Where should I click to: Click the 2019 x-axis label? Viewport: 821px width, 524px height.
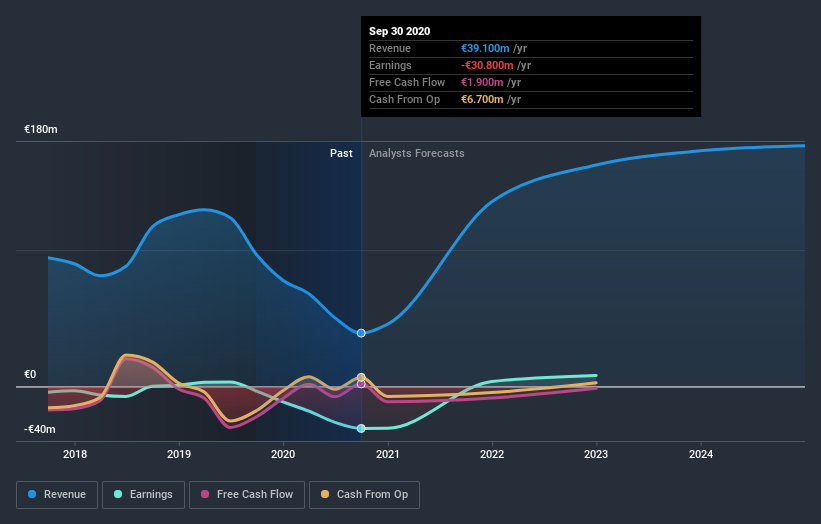click(179, 454)
